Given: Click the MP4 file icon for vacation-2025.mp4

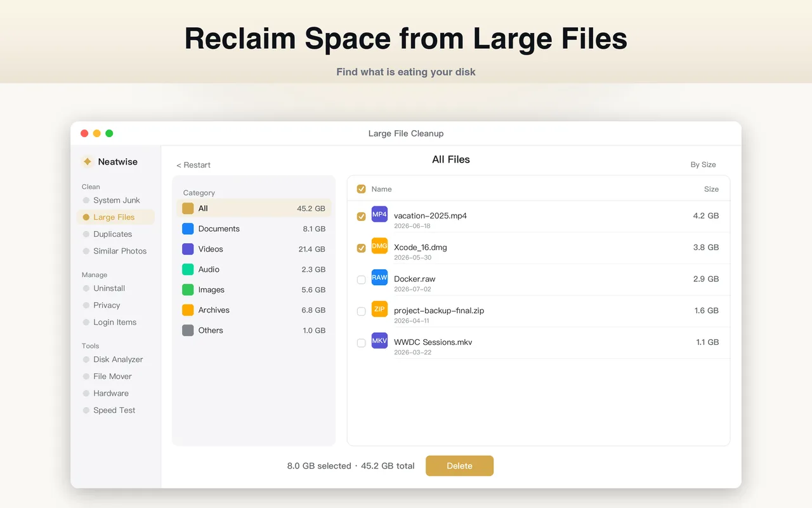Looking at the screenshot, I should point(379,215).
